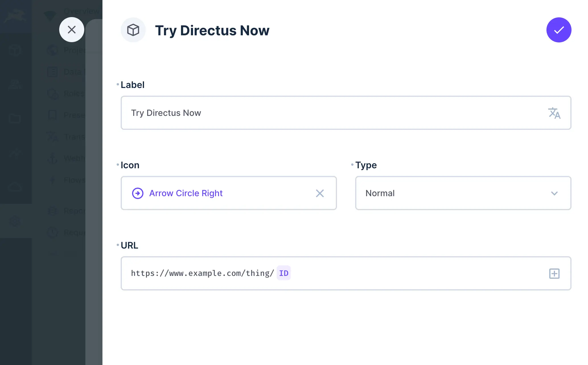Click the Directus rabbit logo

click(15, 16)
